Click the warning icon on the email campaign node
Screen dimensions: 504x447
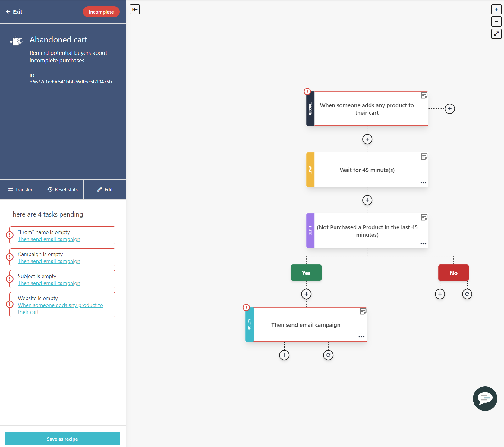(x=247, y=307)
